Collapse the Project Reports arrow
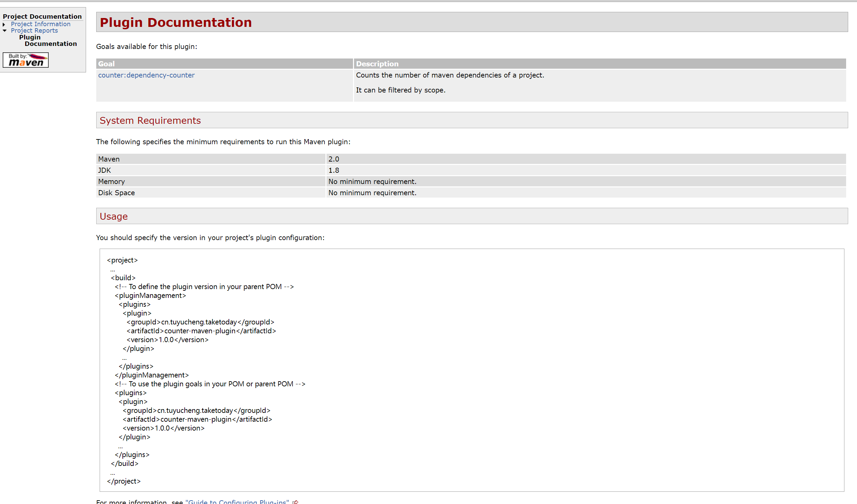 click(4, 31)
